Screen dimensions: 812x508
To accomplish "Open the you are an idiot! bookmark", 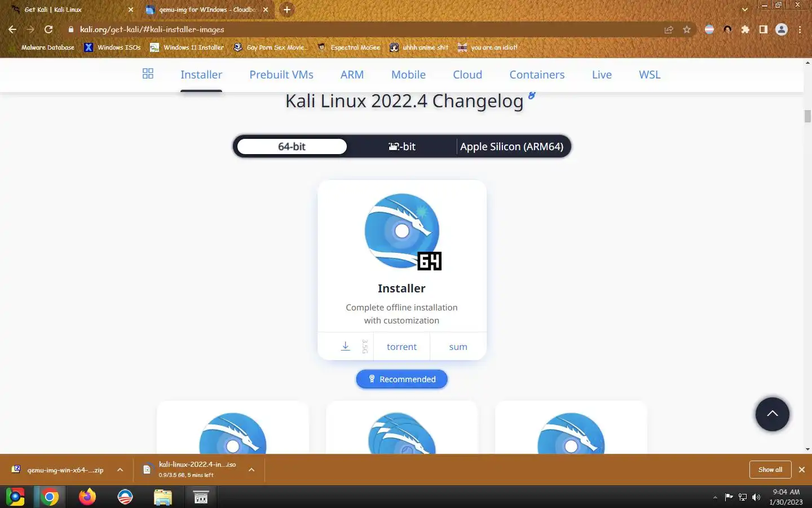I will pyautogui.click(x=488, y=47).
